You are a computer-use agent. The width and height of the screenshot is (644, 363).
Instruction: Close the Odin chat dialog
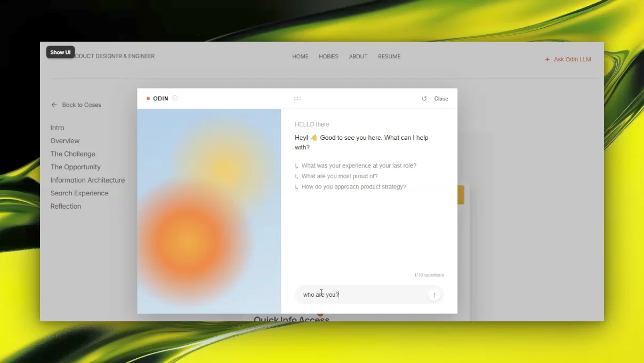[x=441, y=99]
